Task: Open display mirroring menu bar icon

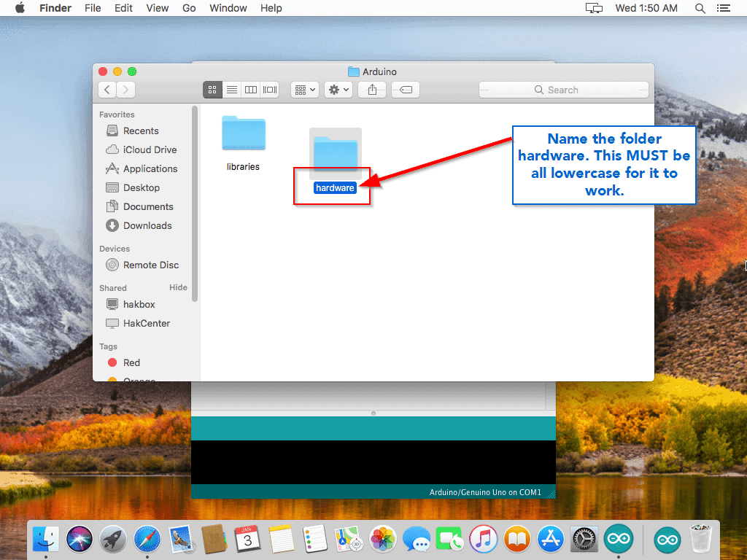Action: coord(594,8)
